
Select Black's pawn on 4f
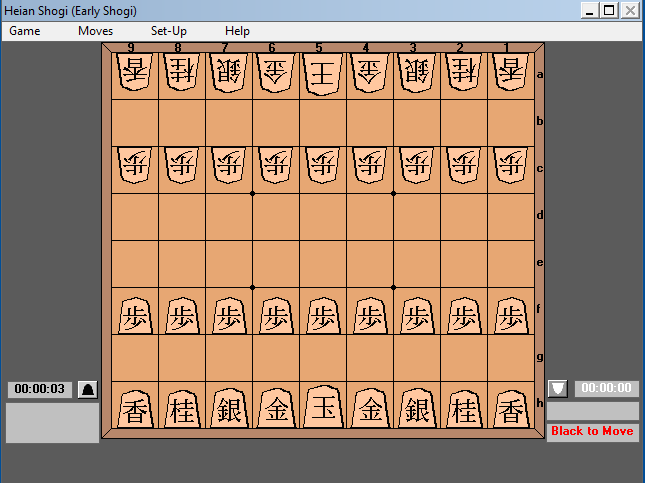[370, 316]
